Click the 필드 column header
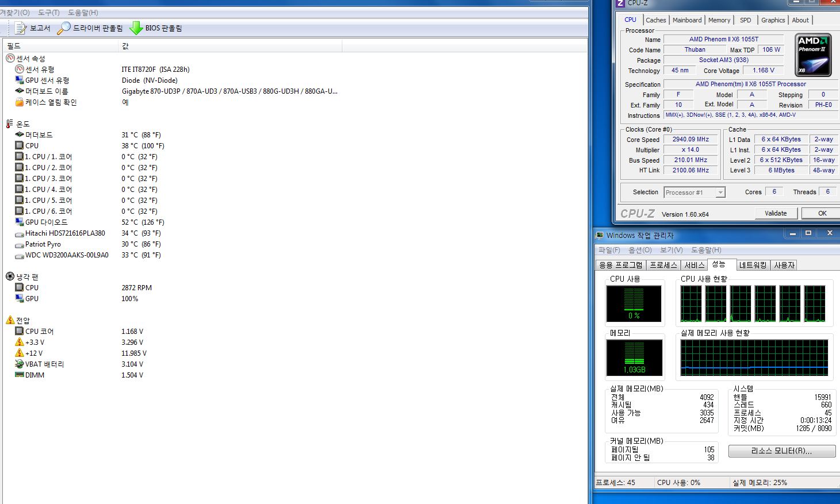The width and height of the screenshot is (840, 504). [x=60, y=45]
